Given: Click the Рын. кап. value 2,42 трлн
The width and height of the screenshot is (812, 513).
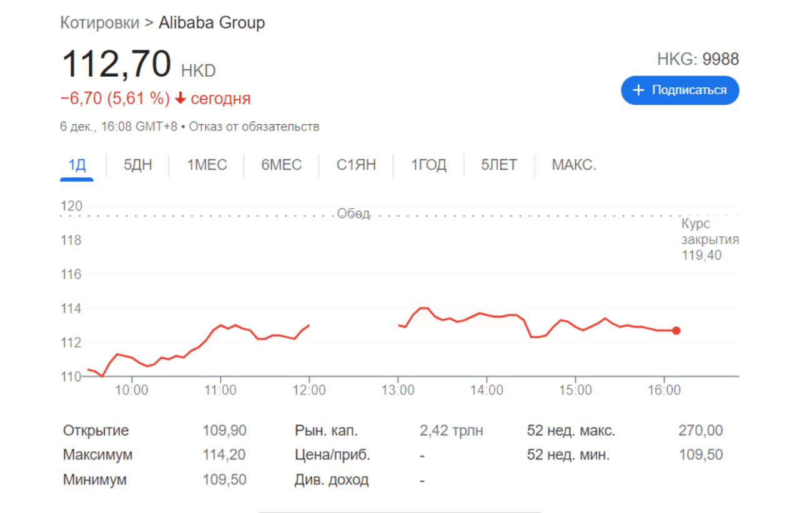Looking at the screenshot, I should [452, 431].
